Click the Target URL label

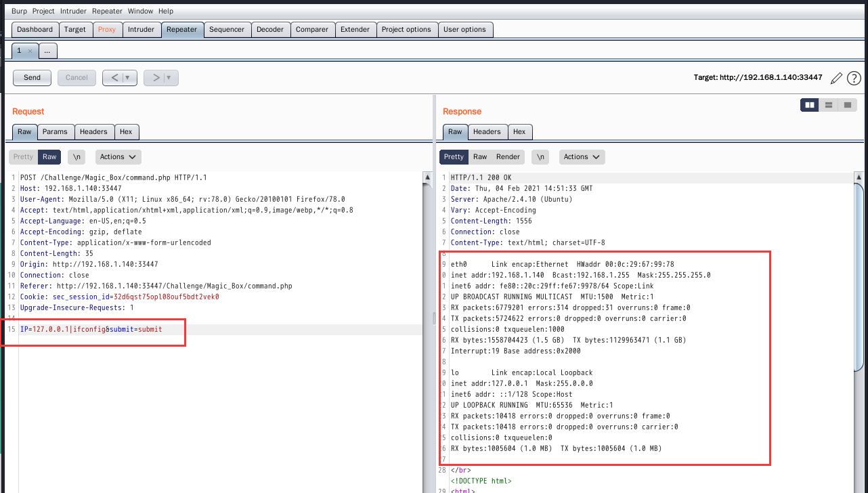click(758, 78)
